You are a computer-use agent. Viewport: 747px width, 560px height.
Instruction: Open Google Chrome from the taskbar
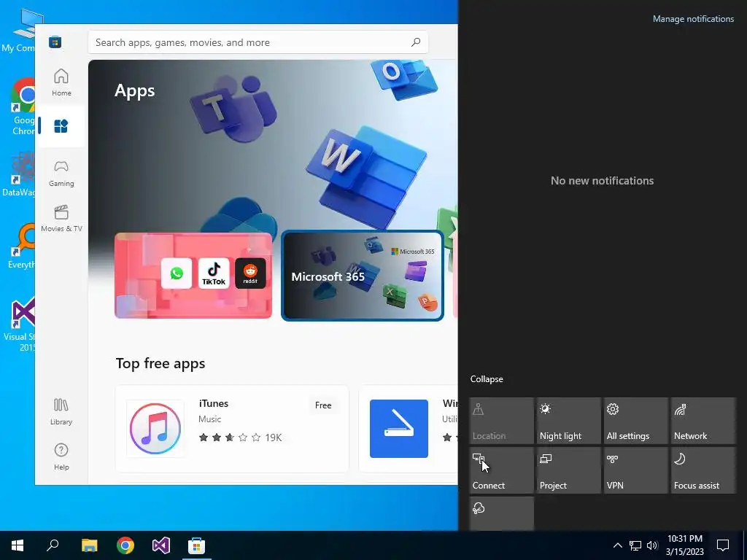[x=125, y=545]
